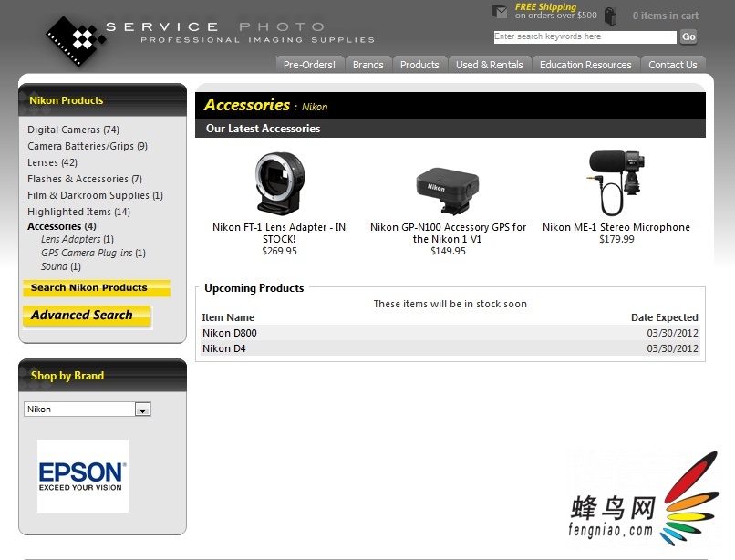Click the envelope mail icon near FREE Shipping

point(500,11)
